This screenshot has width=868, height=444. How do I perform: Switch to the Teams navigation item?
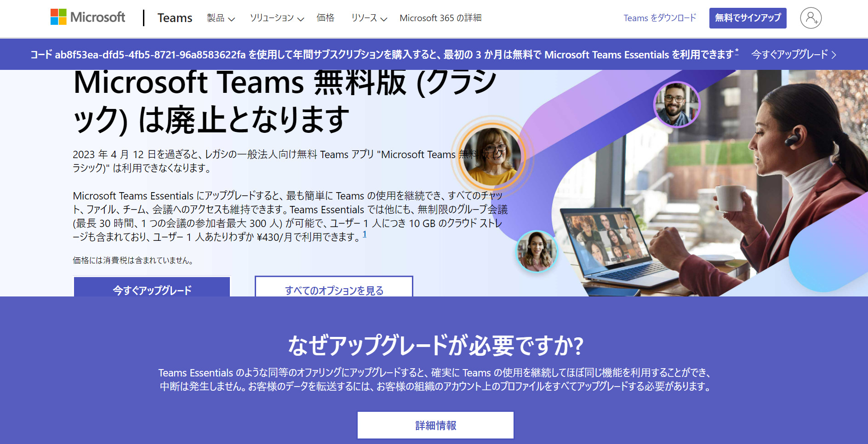coord(174,17)
